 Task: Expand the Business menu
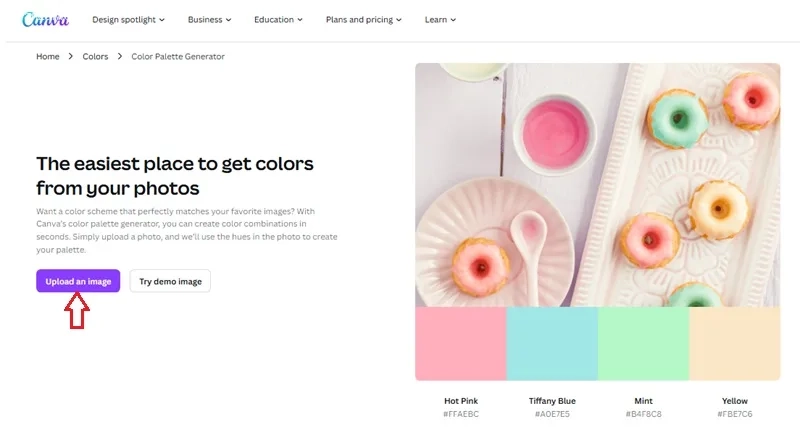tap(210, 19)
